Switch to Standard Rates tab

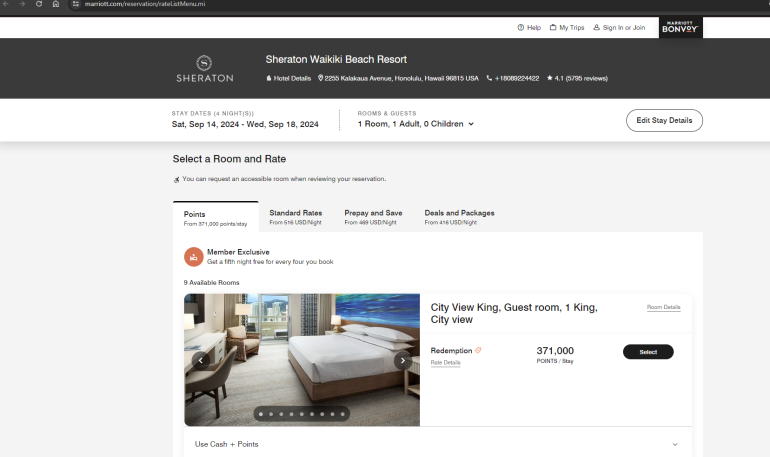(295, 216)
